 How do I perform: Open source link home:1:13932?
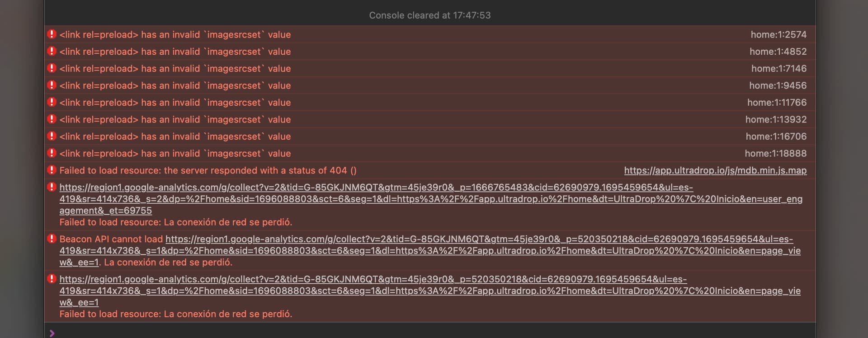click(776, 119)
